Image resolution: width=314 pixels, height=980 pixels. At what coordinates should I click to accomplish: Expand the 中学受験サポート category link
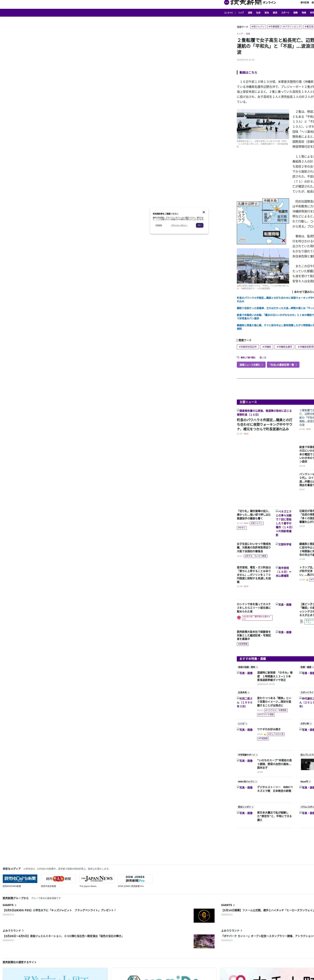click(248, 755)
